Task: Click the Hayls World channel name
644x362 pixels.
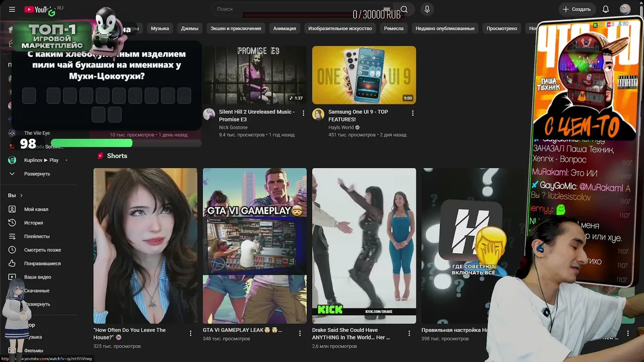Action: click(341, 128)
